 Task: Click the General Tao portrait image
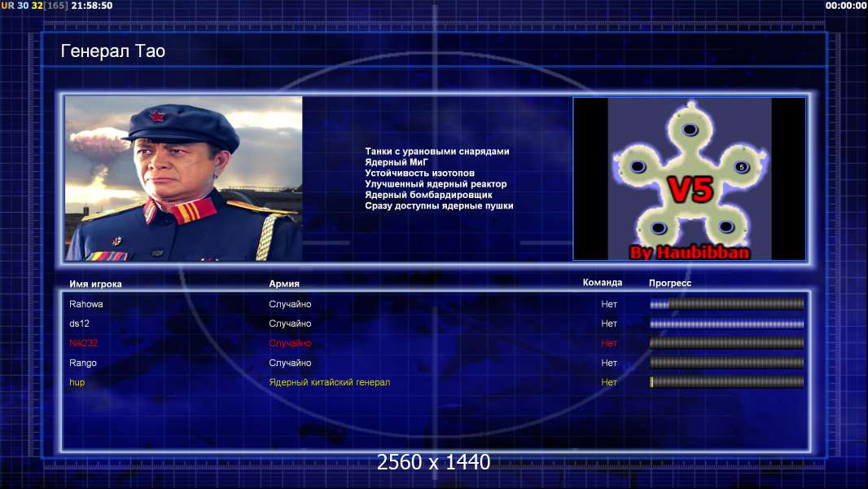point(184,178)
